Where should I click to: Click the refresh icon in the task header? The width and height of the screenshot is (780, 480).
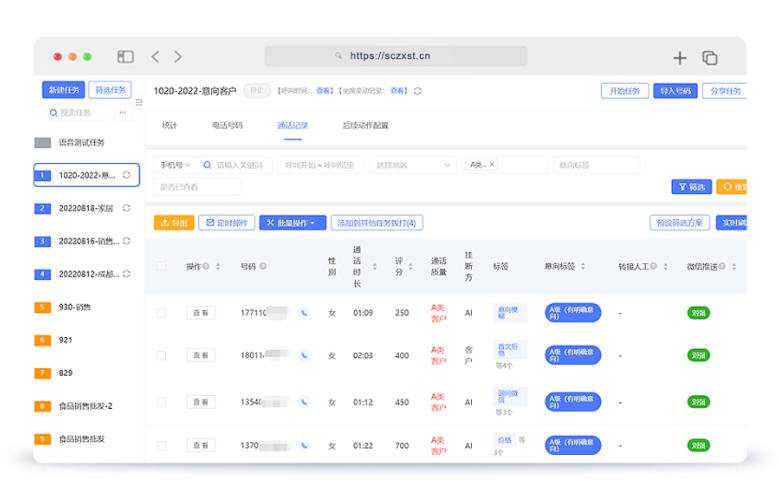(417, 91)
